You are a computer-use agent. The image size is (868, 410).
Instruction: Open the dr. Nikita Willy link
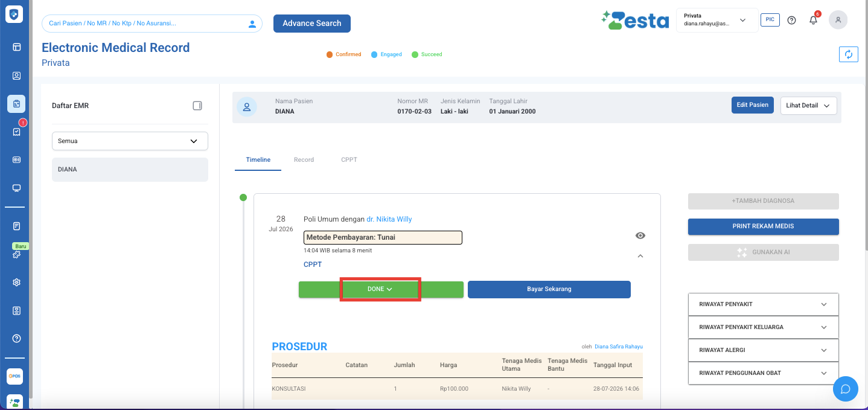(x=389, y=219)
